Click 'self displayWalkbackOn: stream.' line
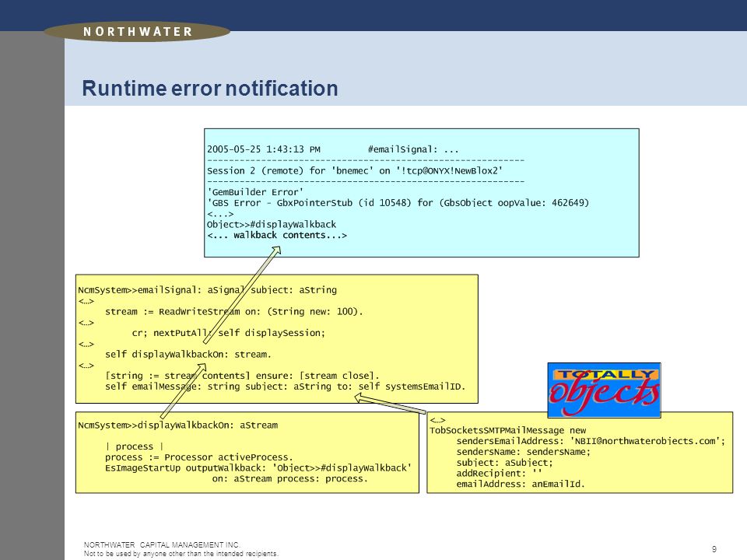The width and height of the screenshot is (747, 560). coord(188,355)
